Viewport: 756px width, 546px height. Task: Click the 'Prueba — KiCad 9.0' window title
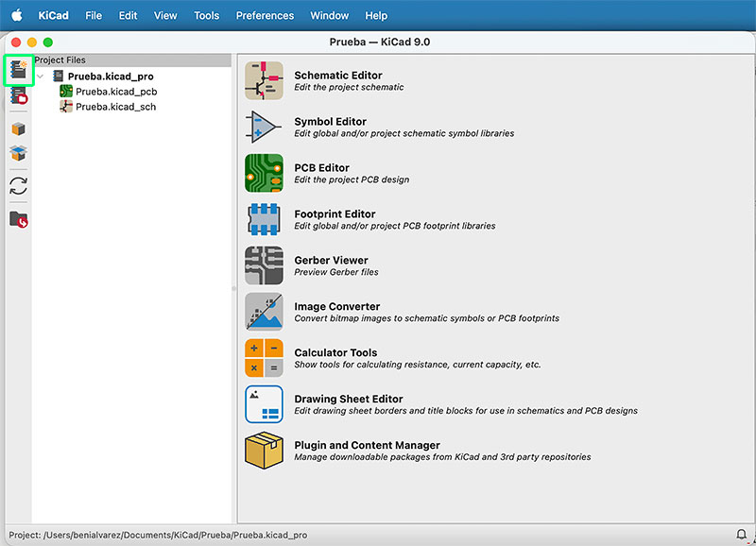380,42
